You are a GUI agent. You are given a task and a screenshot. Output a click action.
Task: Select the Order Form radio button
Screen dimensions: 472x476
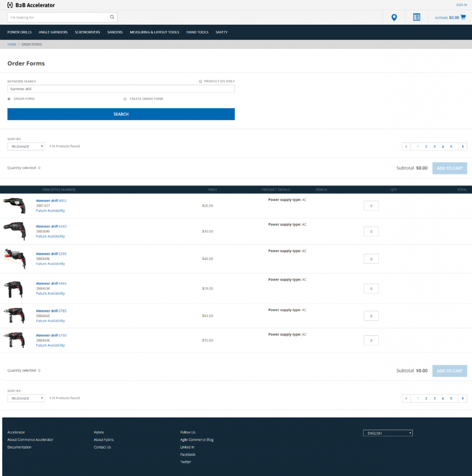coord(9,99)
